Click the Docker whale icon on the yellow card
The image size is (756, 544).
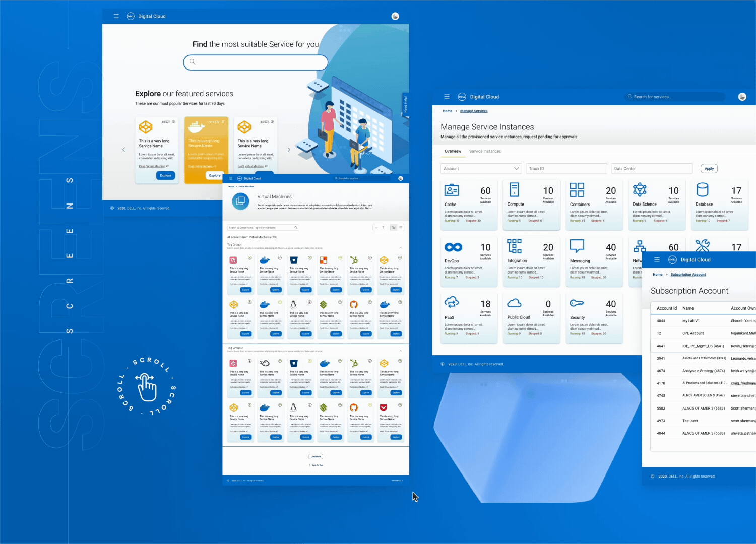pyautogui.click(x=196, y=126)
